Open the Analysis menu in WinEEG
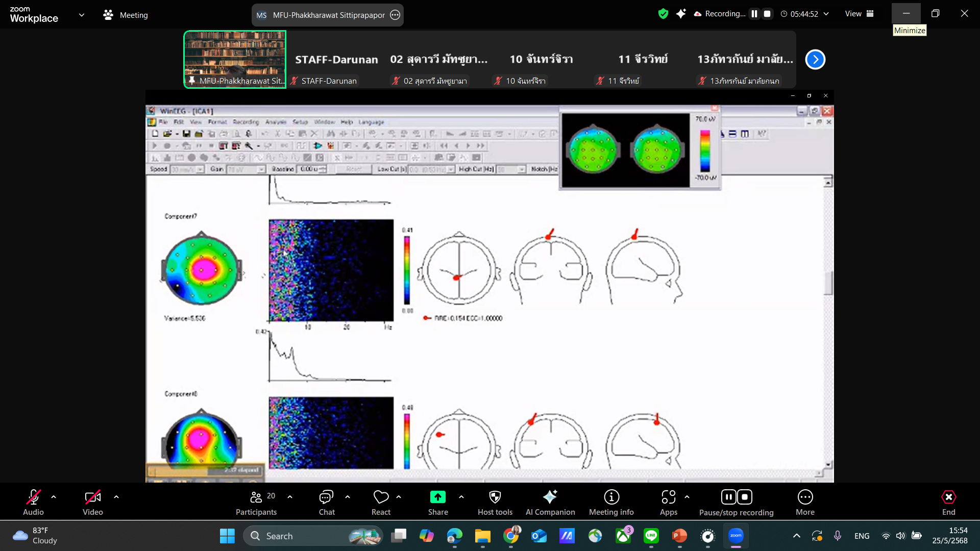The image size is (980, 551). click(x=276, y=122)
